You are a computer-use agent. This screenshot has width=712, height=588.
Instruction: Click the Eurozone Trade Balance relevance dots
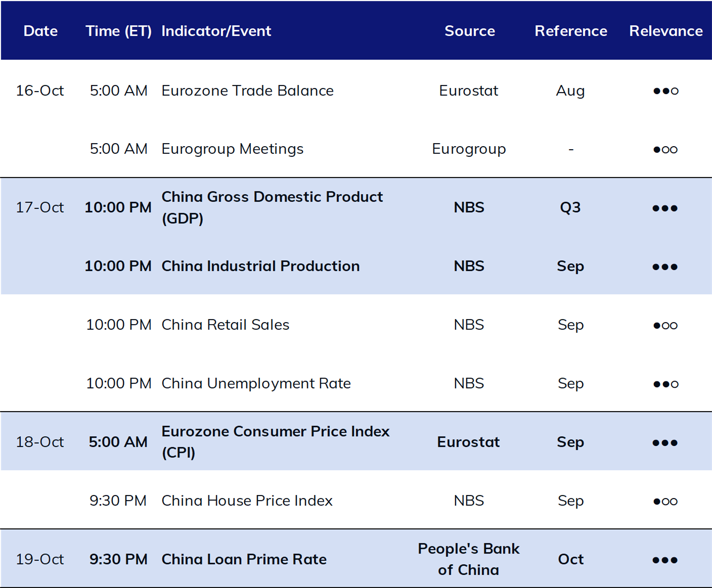pyautogui.click(x=665, y=91)
